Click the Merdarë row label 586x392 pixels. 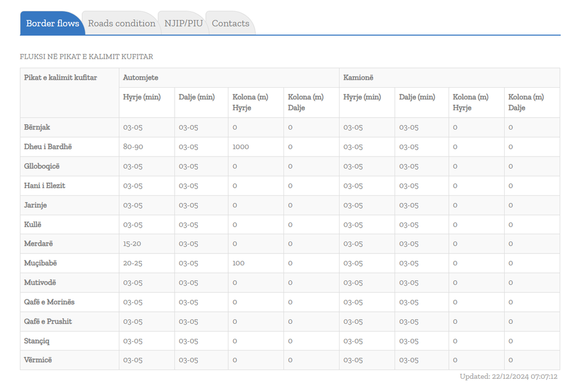click(38, 244)
